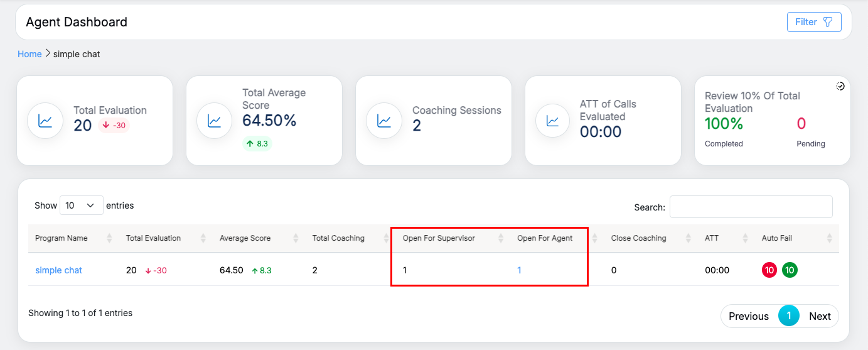Open the Open For Agent count link

point(520,270)
